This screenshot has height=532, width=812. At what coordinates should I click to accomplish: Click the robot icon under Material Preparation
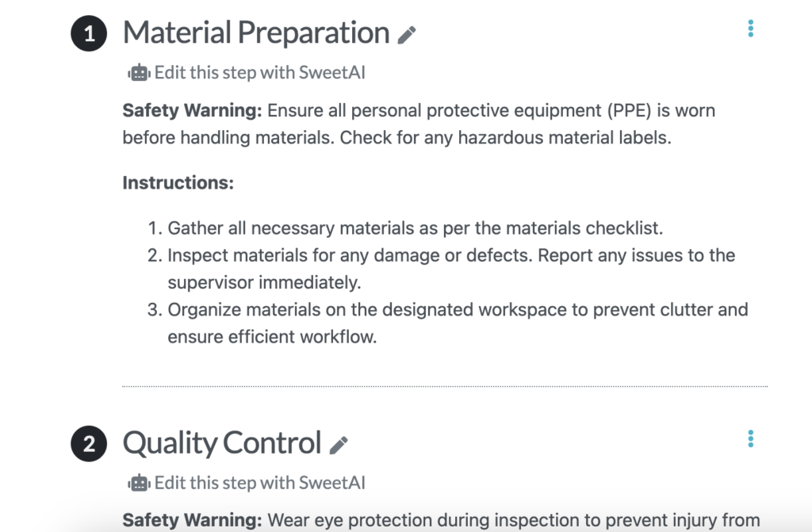point(139,72)
